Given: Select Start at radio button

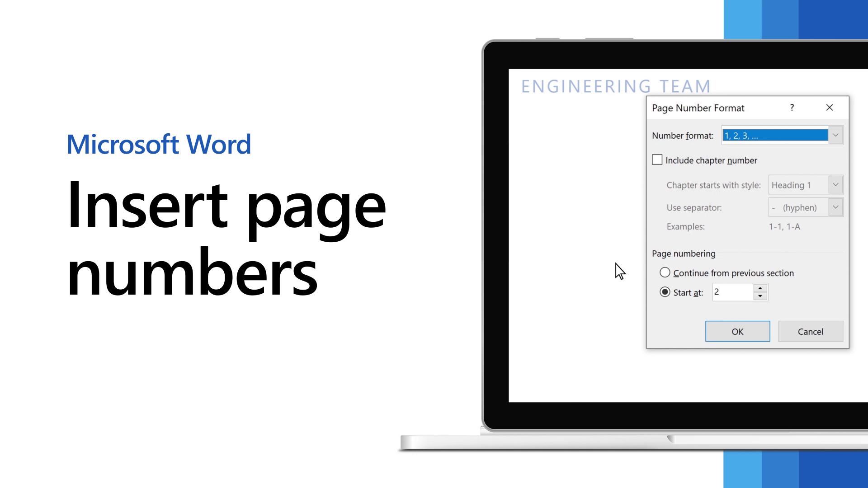Looking at the screenshot, I should coord(665,292).
